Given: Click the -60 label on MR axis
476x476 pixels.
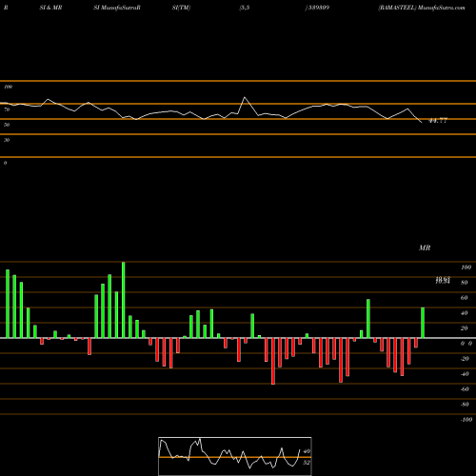Looking at the screenshot, I should pyautogui.click(x=465, y=389).
